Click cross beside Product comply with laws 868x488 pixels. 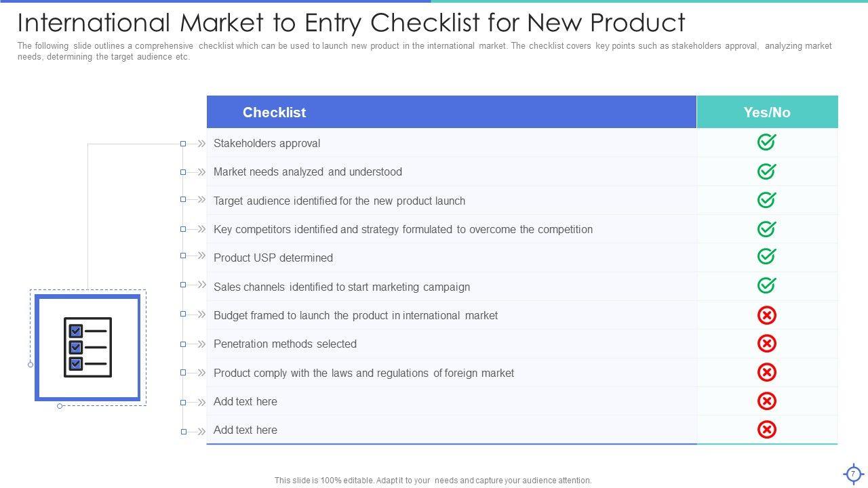(x=766, y=372)
